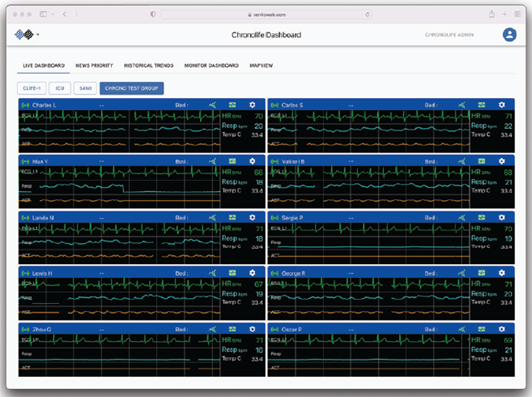Click the Chrono Test Group button
The image size is (532, 397).
pos(132,88)
